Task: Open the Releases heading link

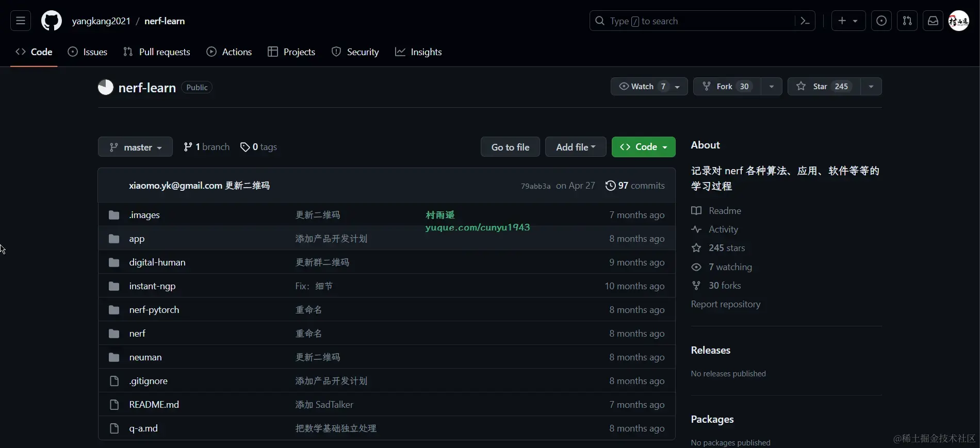Action: (x=711, y=350)
